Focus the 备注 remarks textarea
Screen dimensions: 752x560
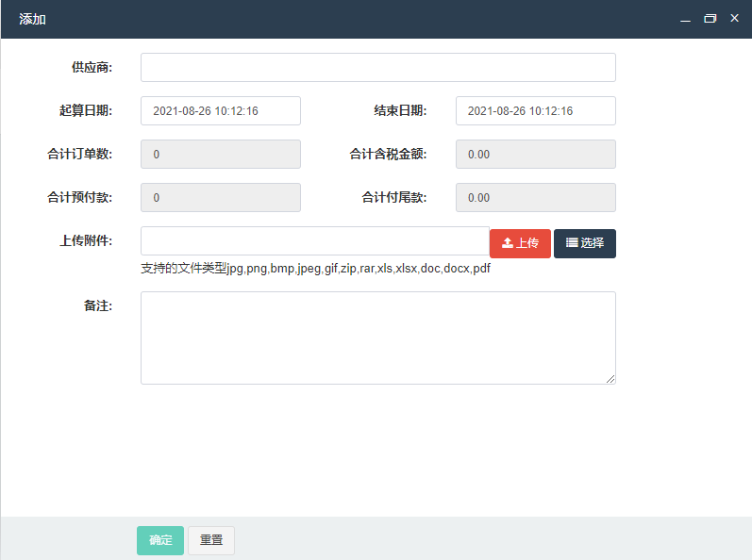pyautogui.click(x=378, y=338)
